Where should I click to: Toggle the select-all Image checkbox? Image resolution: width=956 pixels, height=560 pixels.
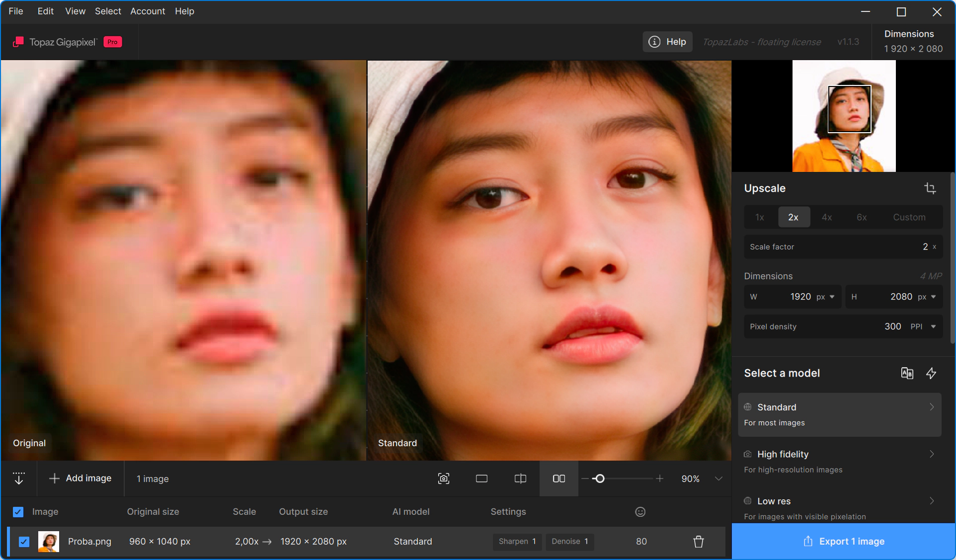tap(18, 512)
